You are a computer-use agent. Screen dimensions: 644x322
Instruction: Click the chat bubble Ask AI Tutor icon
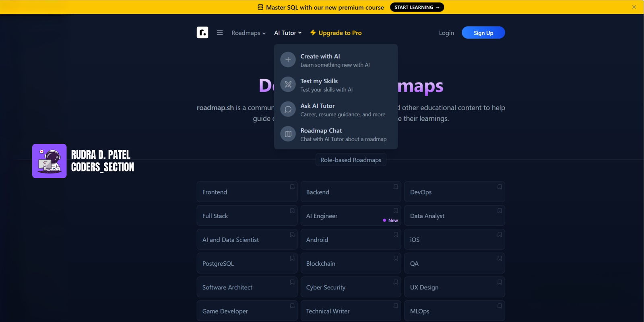point(288,109)
